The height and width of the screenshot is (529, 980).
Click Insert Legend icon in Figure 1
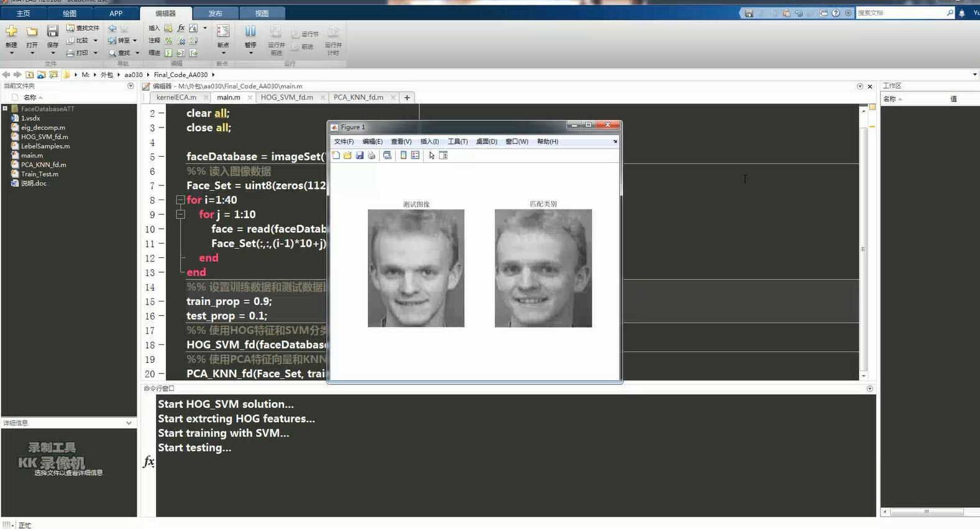point(415,155)
